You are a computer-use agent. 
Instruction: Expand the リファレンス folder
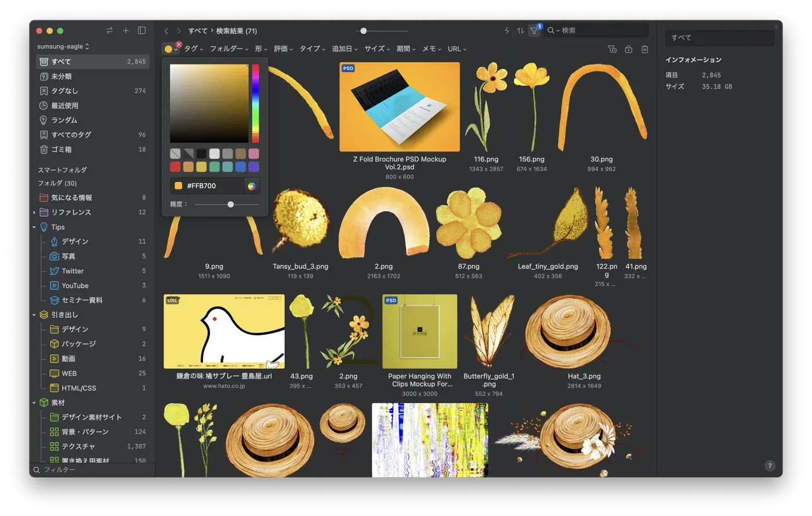34,213
